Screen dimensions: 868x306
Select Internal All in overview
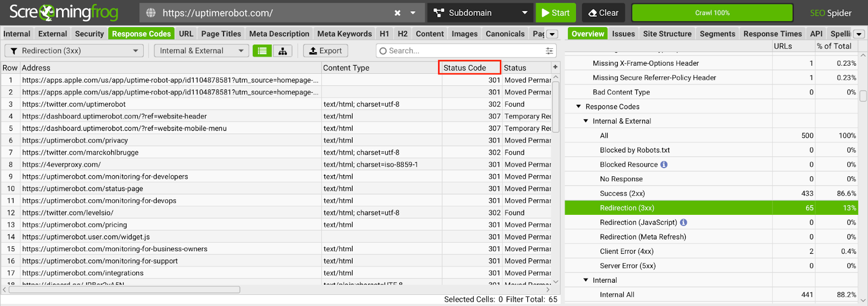point(711,295)
